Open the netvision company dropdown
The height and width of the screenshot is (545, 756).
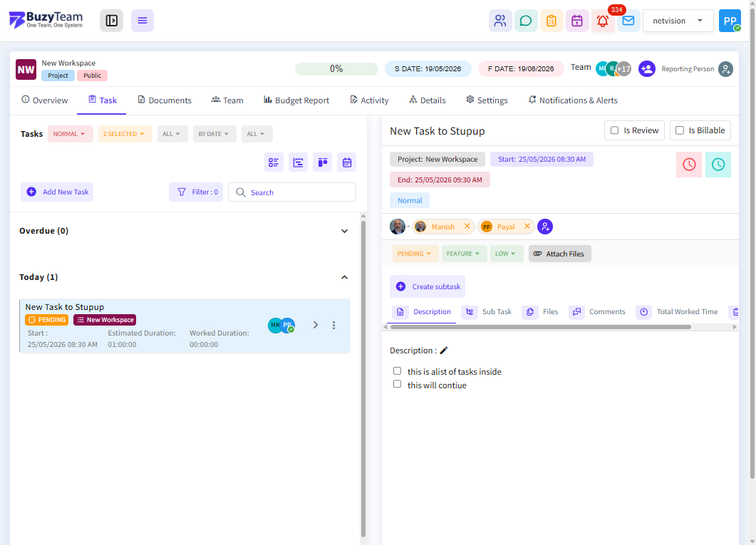pyautogui.click(x=678, y=21)
